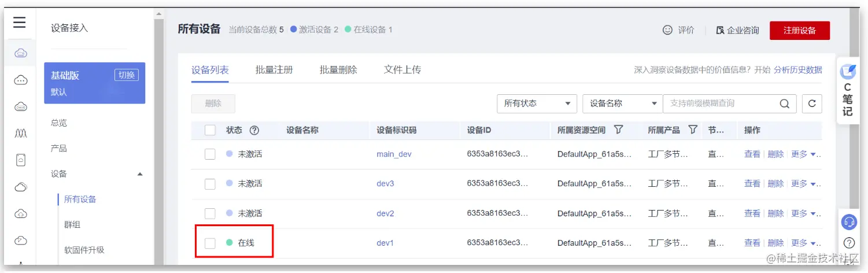This screenshot has width=868, height=273.
Task: Filter by 所属资源空间 funnel icon
Action: click(618, 130)
